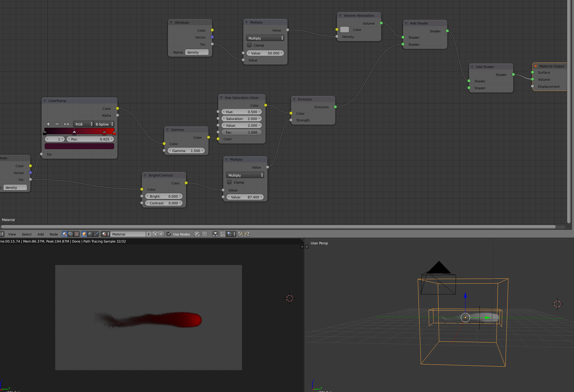
Task: Toggle render view region plus icon
Action: [x=302, y=247]
